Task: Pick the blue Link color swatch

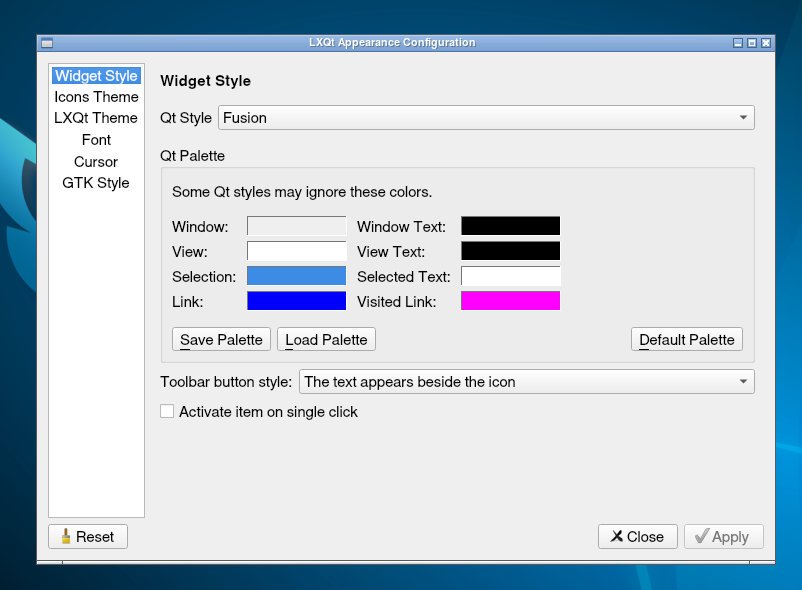Action: click(x=296, y=301)
